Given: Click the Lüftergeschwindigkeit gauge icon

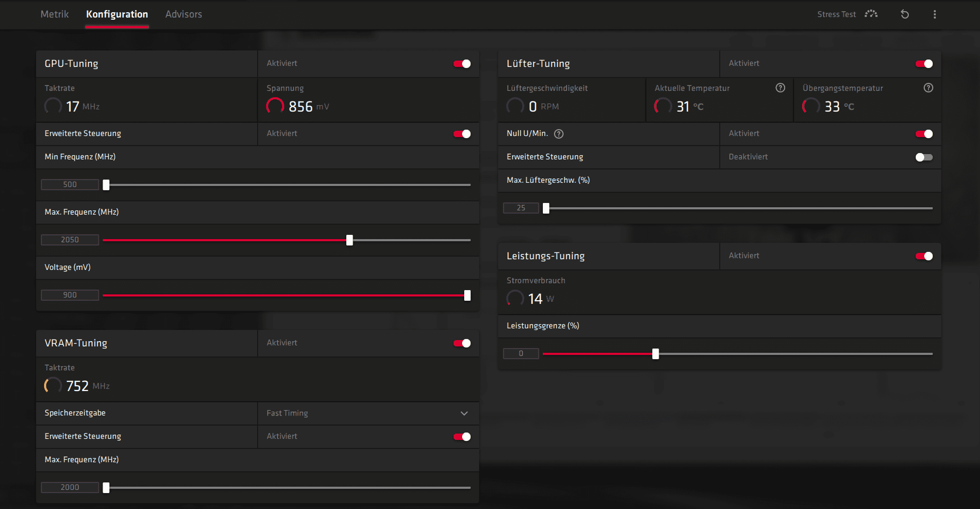Looking at the screenshot, I should (515, 106).
